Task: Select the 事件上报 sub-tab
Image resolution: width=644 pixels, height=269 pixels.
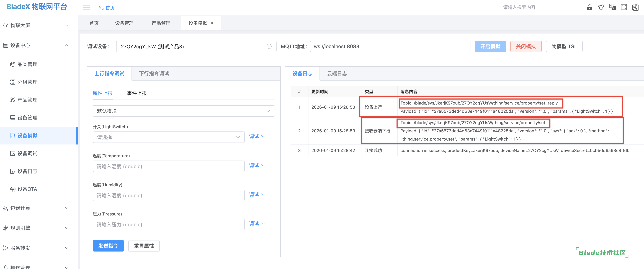Action: click(x=136, y=93)
